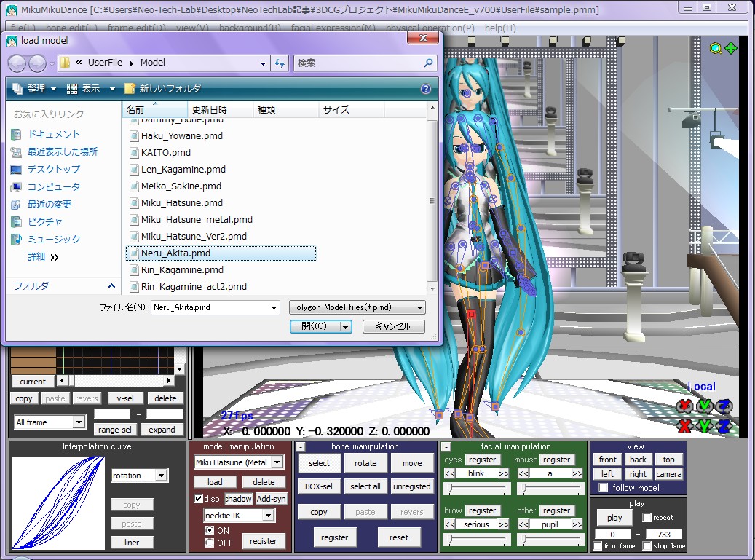Open the file(F) menu
This screenshot has width=755, height=560.
(23, 28)
